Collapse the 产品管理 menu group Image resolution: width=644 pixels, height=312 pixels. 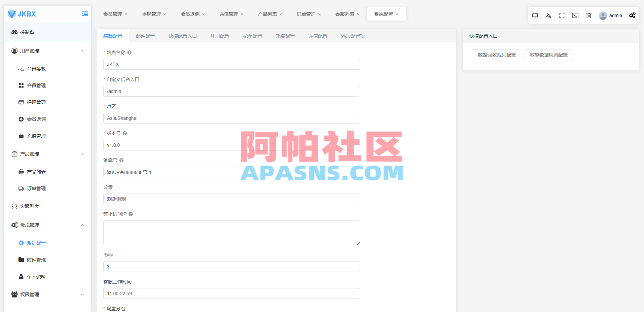[82, 154]
